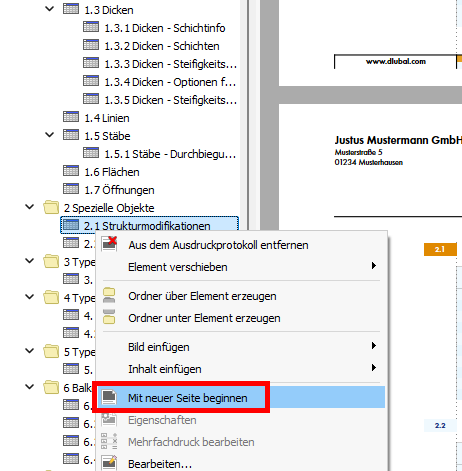Click the multiple print edit icon
Screen dimensions: 462x471
tap(109, 441)
